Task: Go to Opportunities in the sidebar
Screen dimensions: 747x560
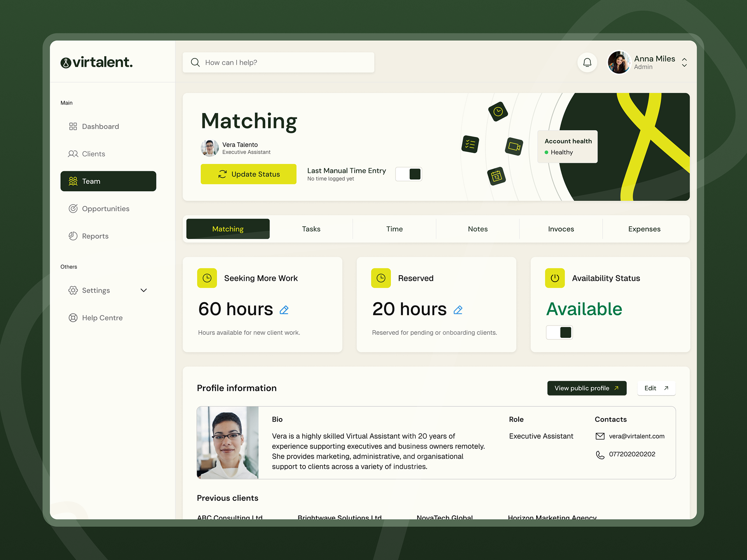Action: (105, 208)
